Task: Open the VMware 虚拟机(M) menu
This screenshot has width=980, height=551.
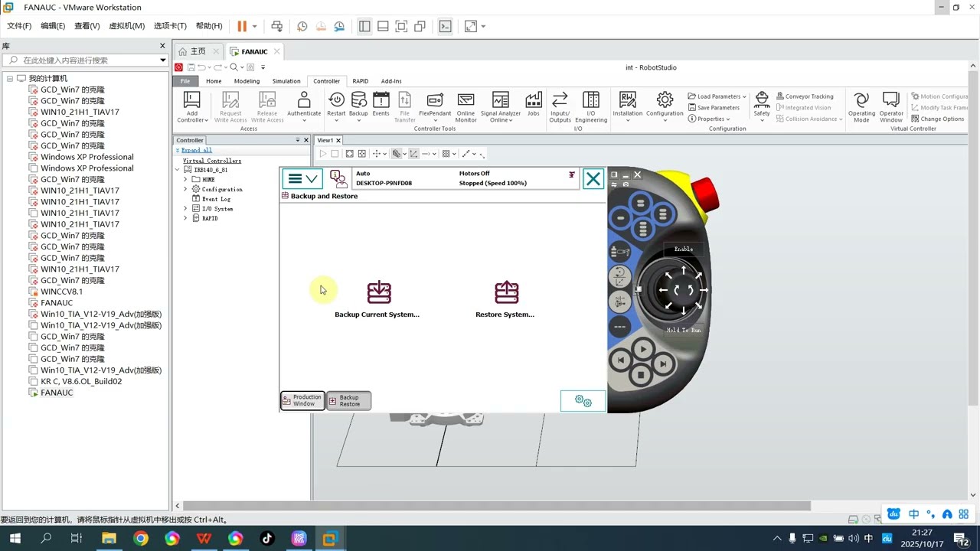Action: (127, 26)
